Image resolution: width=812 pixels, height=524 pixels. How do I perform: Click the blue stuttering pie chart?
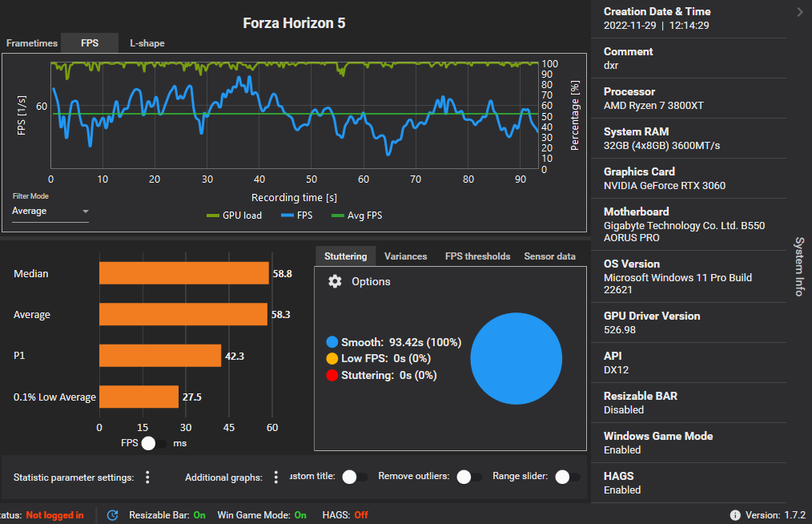(517, 359)
